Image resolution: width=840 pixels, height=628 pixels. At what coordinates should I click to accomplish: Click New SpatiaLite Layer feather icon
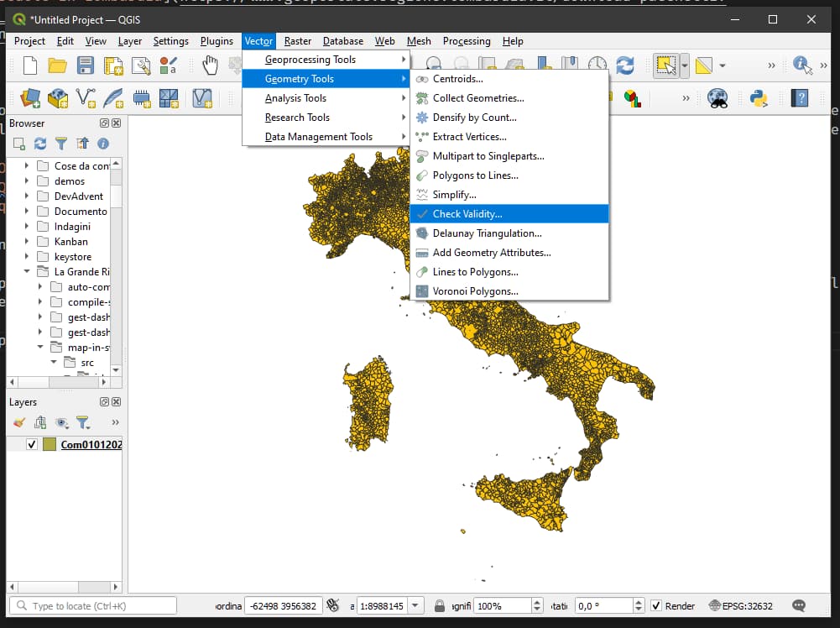coord(113,98)
